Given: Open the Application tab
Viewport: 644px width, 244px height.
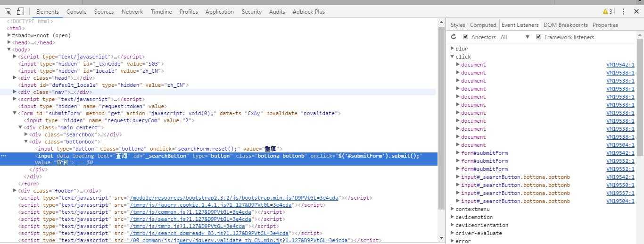Looking at the screenshot, I should [x=220, y=11].
